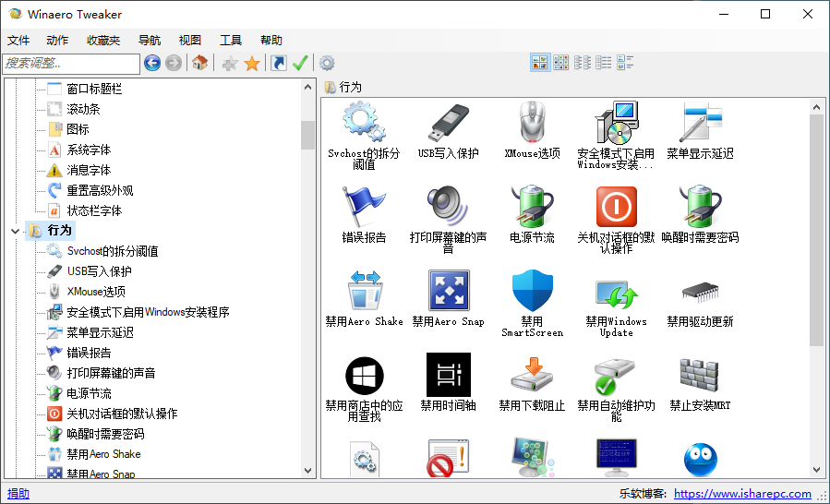Image resolution: width=830 pixels, height=504 pixels.
Task: Open the isharepc.com link
Action: coord(742,494)
